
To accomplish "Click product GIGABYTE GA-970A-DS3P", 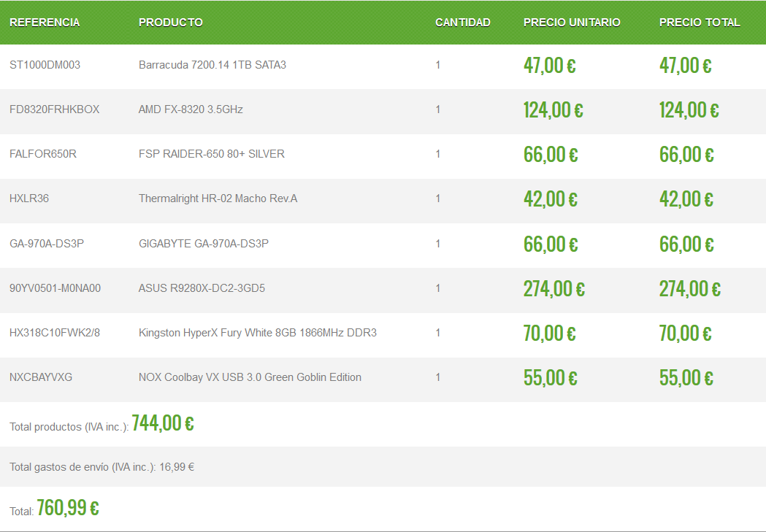I will point(204,244).
